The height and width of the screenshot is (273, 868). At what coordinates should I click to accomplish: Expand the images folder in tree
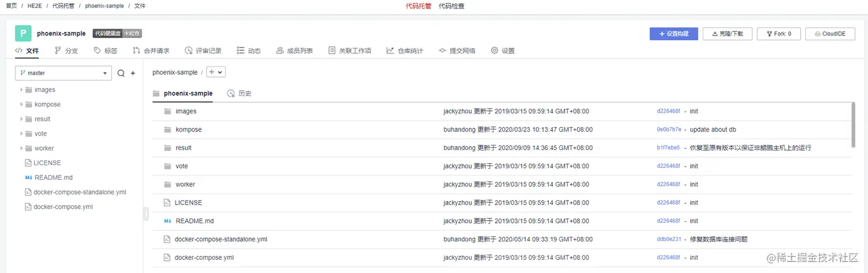point(22,90)
